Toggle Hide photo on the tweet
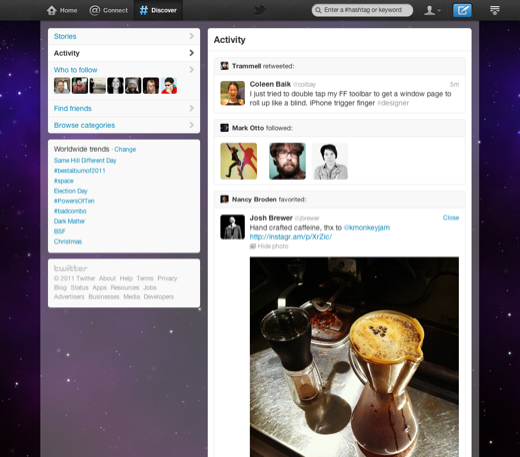 click(x=273, y=246)
